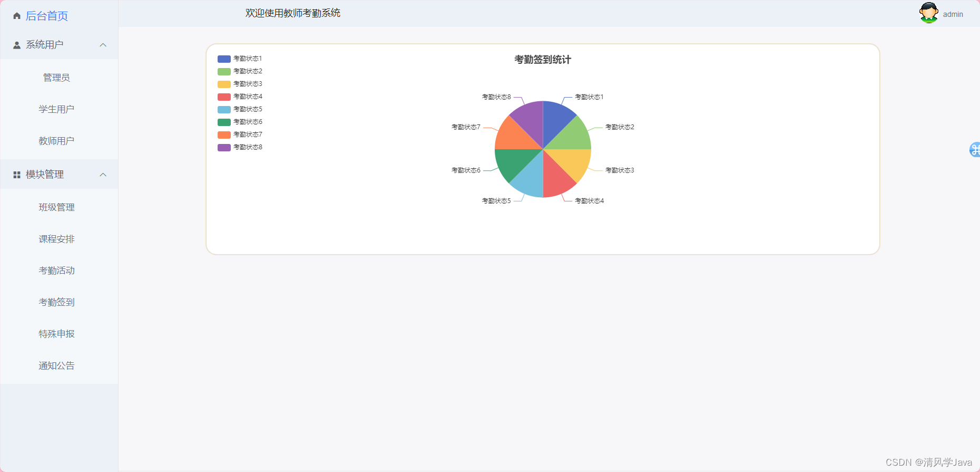
Task: Toggle legend swatch for 考勤状态4
Action: point(224,97)
